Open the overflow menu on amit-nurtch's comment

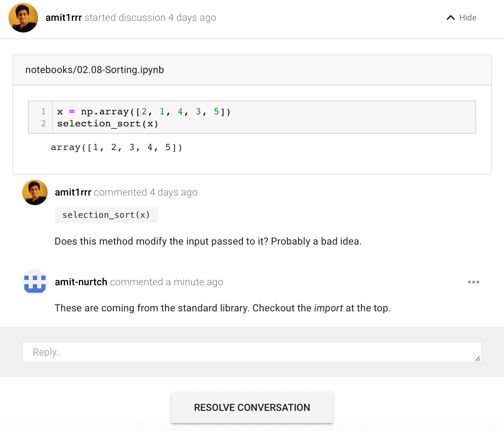[473, 282]
